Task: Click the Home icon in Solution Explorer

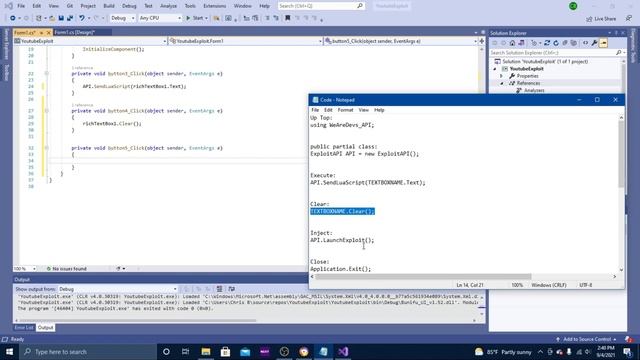Action: 512,43
